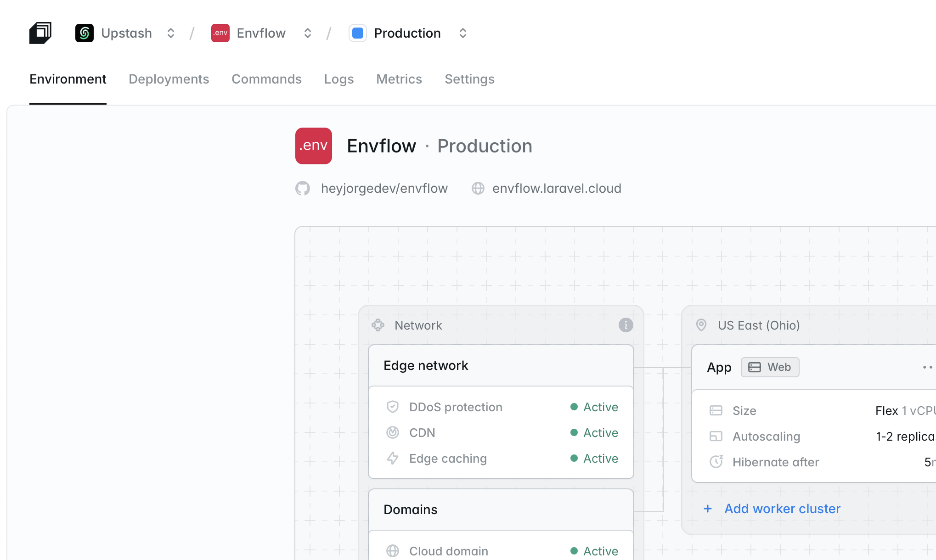This screenshot has height=560, width=936.
Task: Click the Upstash team avatar icon
Action: pyautogui.click(x=84, y=33)
